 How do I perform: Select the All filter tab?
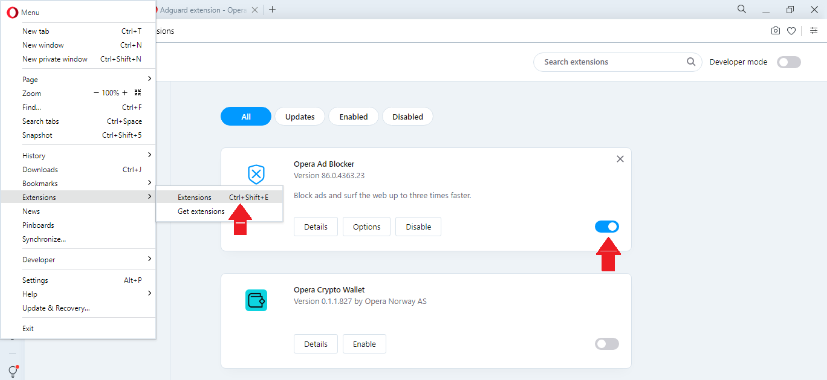pos(246,117)
